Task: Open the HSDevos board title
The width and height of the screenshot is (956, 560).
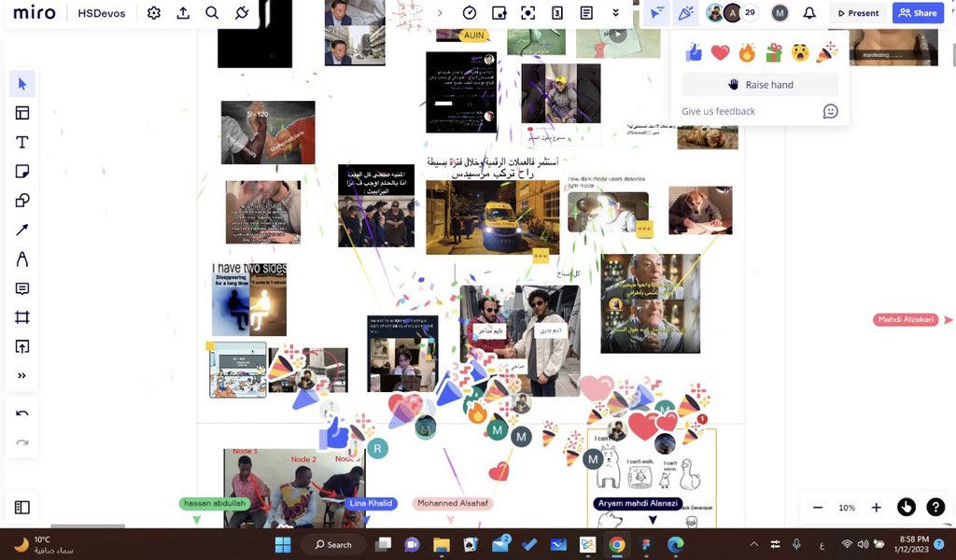Action: click(x=102, y=13)
